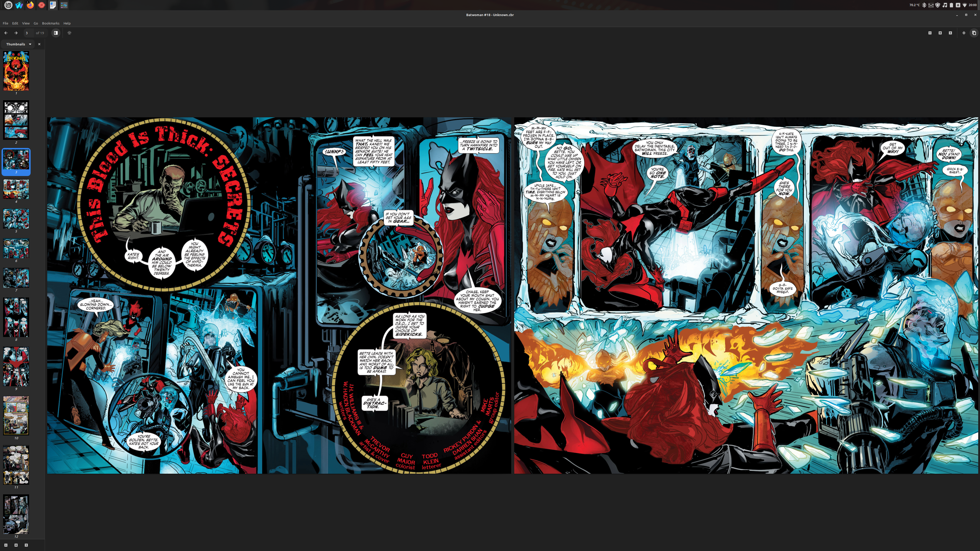This screenshot has height=551, width=980.
Task: Zoom in the main page view
Action: click(x=940, y=33)
